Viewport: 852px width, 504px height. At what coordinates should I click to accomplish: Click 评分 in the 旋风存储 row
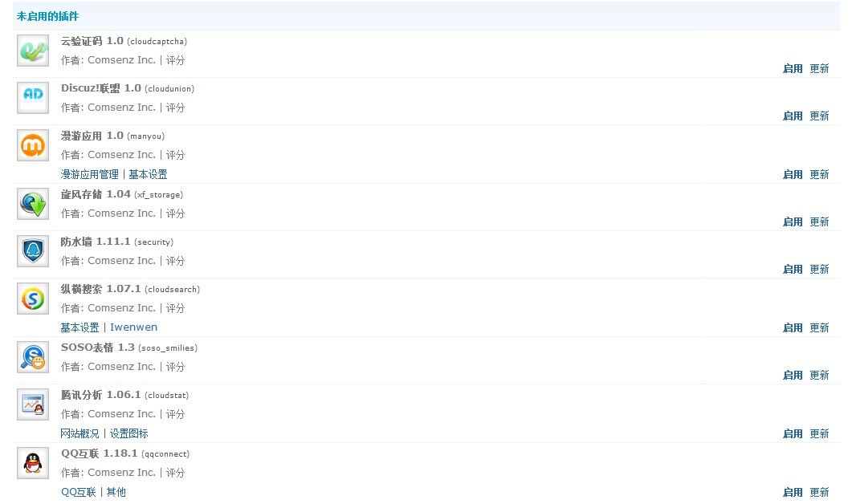(x=175, y=213)
